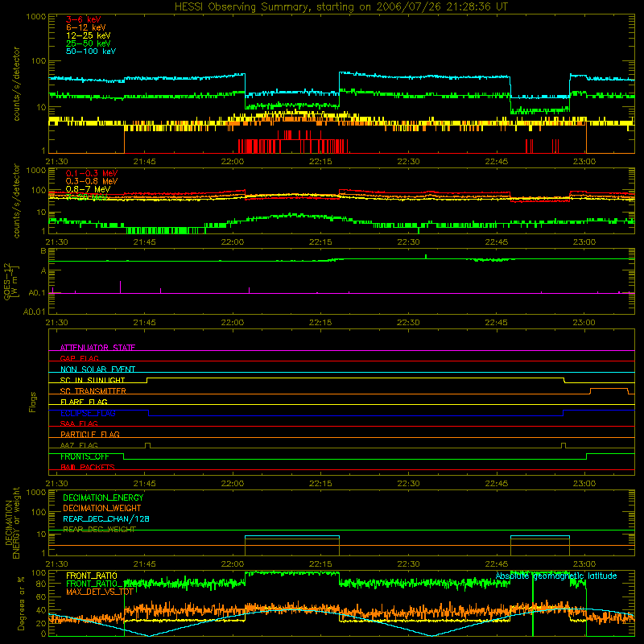The width and height of the screenshot is (644, 644).
Task: Select the A0.1 tick label on the GOES plot
Action: (x=37, y=293)
